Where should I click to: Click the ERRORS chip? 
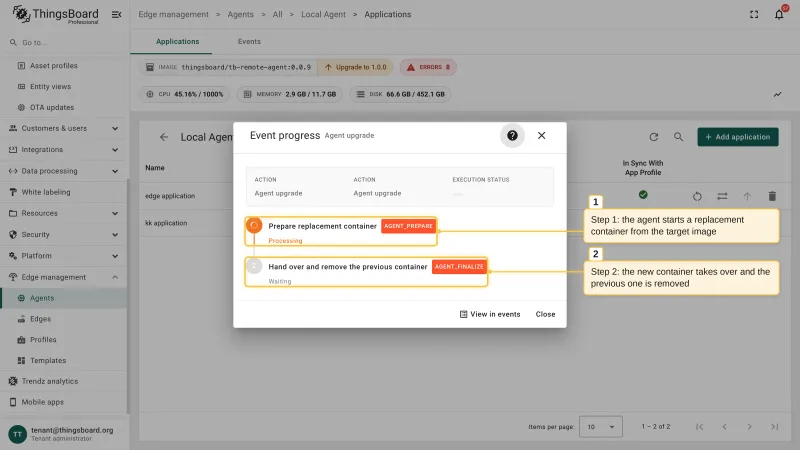coord(428,67)
